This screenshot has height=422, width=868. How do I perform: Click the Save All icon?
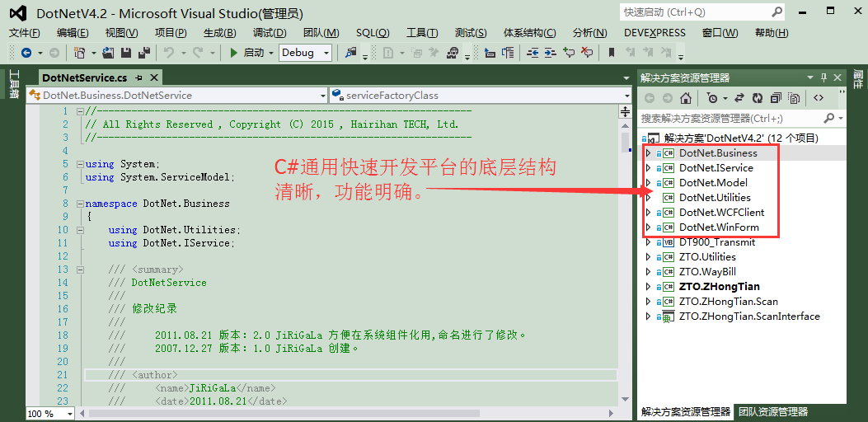[x=144, y=54]
